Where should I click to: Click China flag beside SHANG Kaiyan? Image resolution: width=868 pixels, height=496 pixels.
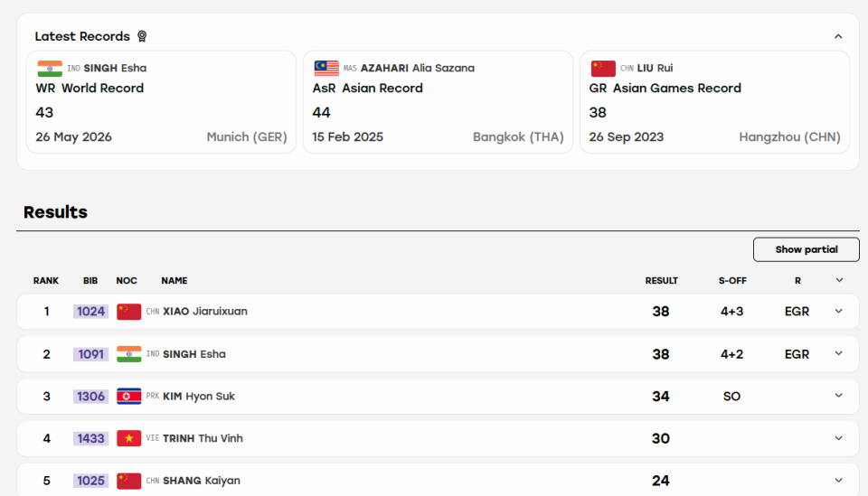click(x=129, y=481)
